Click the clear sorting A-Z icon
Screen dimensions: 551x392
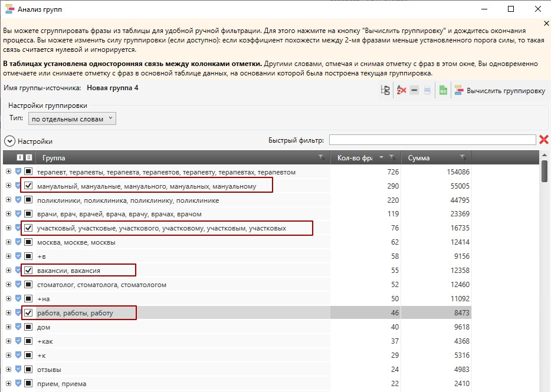[402, 91]
